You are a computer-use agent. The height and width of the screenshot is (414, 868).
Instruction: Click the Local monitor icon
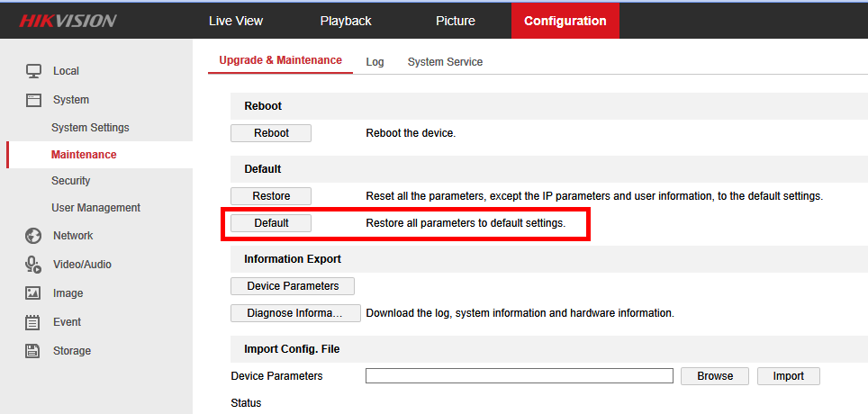click(x=33, y=71)
